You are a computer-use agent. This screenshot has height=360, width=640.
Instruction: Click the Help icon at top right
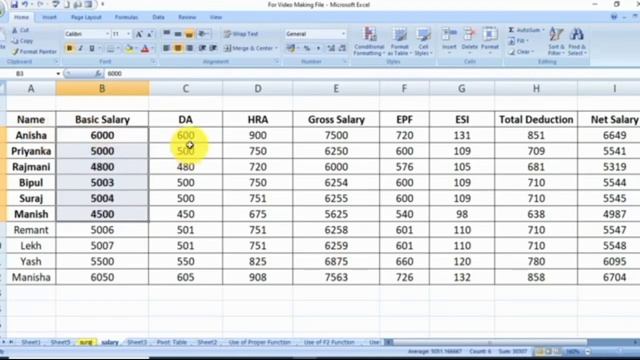(614, 17)
